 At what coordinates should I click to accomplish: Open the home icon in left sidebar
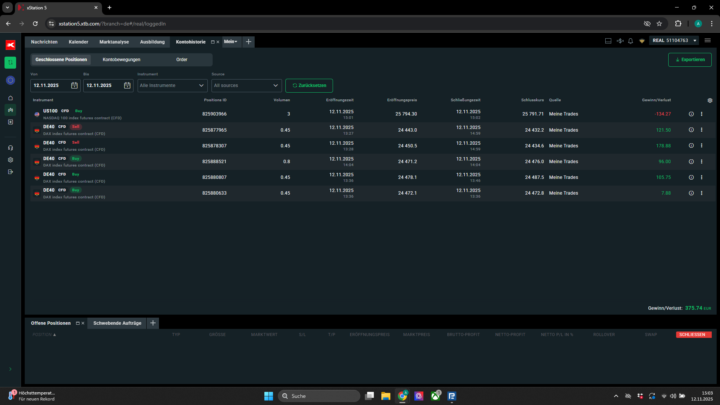point(10,98)
